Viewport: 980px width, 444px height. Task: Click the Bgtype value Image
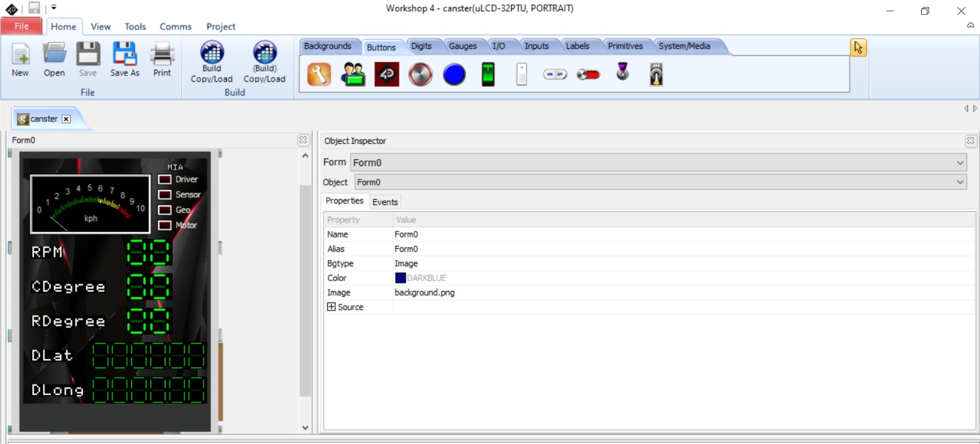tap(406, 263)
